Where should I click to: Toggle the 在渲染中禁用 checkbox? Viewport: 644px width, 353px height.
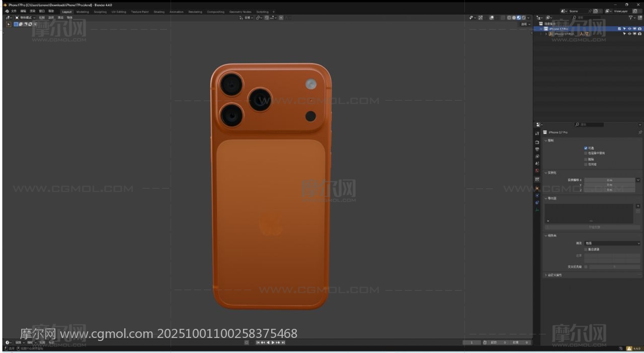(586, 153)
